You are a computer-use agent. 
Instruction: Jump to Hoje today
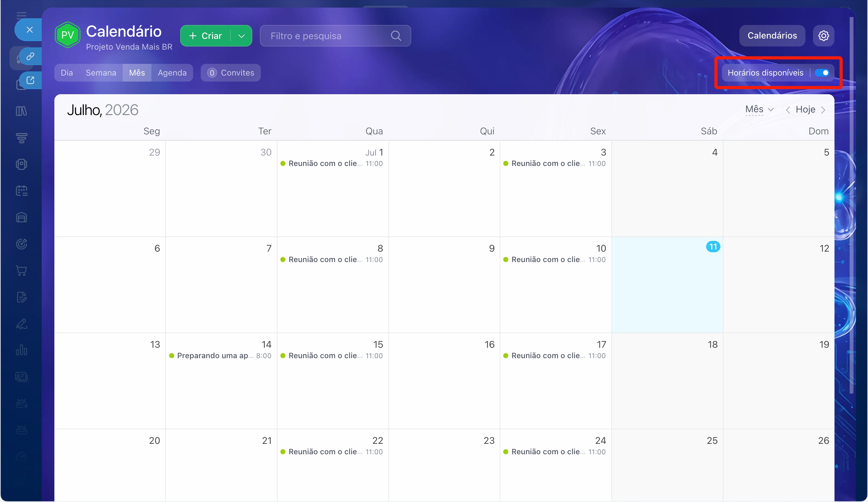pos(805,110)
